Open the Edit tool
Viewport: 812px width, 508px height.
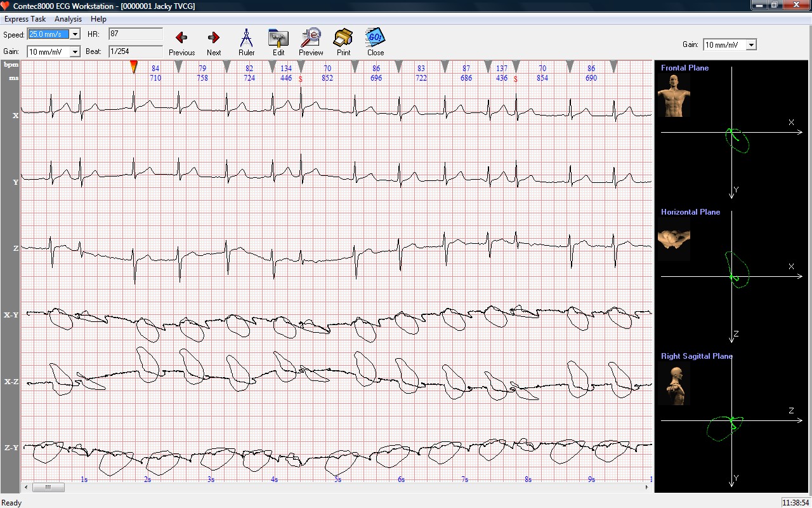click(x=278, y=38)
